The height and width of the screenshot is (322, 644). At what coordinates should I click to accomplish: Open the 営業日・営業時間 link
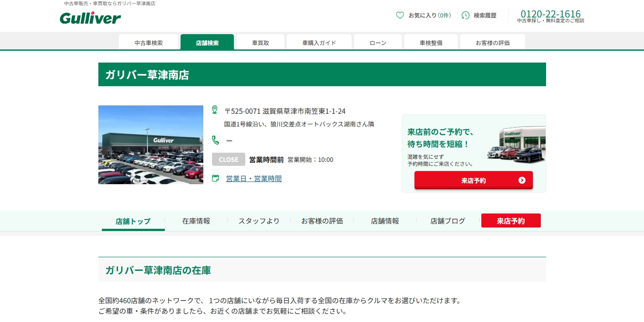(254, 178)
